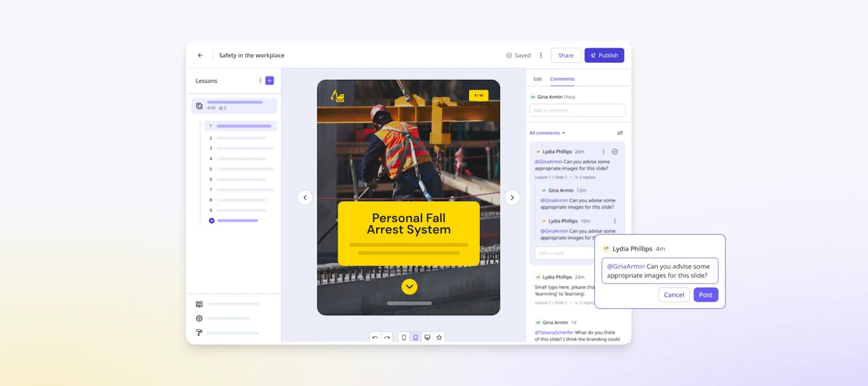Screen dimensions: 868x386
Task: Switch to the Edit tab
Action: [x=538, y=79]
